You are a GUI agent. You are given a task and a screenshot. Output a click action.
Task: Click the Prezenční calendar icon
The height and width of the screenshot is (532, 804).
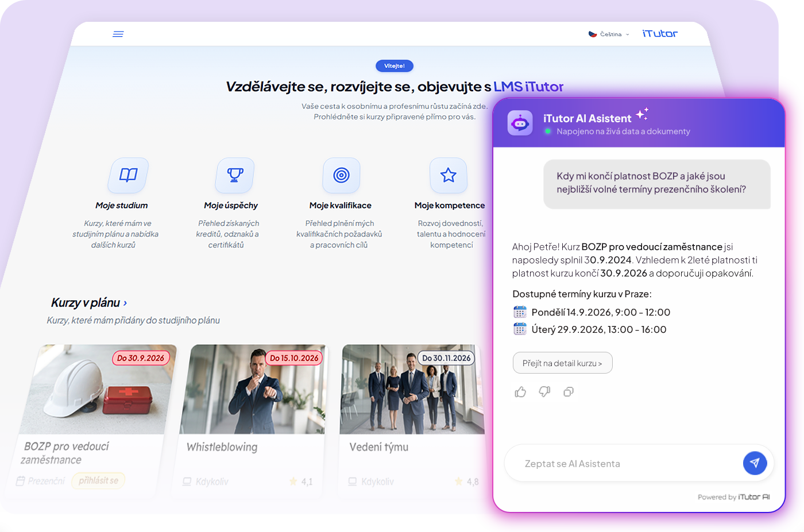[21, 481]
